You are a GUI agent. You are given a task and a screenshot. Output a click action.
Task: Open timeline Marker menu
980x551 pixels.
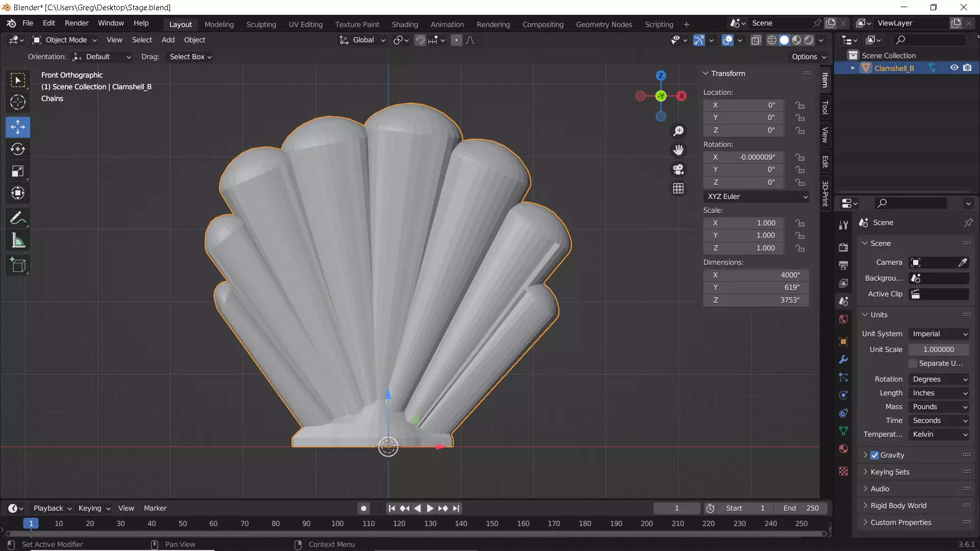pyautogui.click(x=155, y=508)
